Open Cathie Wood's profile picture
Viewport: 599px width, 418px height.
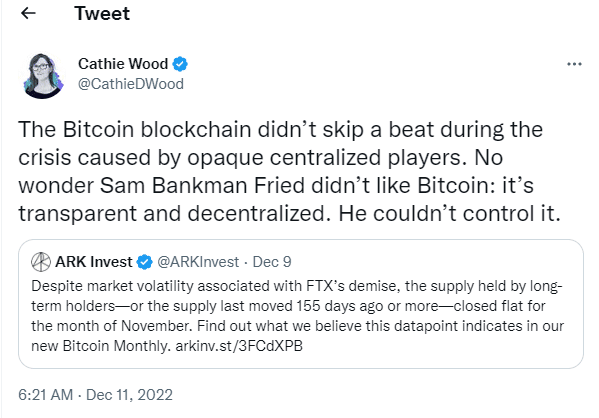click(43, 76)
